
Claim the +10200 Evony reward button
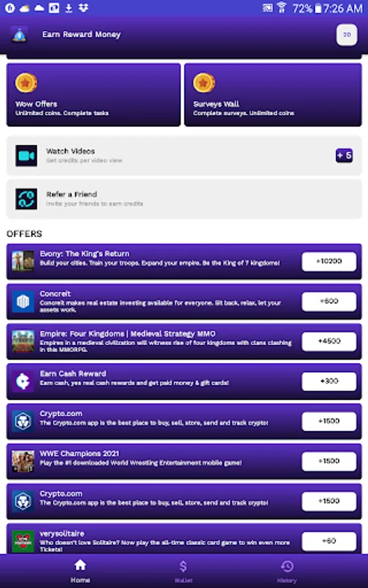329,261
